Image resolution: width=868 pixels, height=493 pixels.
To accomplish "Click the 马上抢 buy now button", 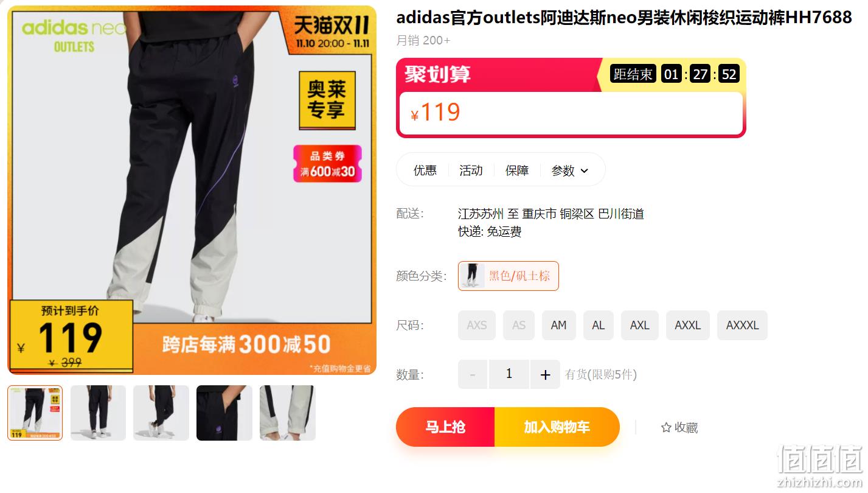I will pyautogui.click(x=445, y=427).
